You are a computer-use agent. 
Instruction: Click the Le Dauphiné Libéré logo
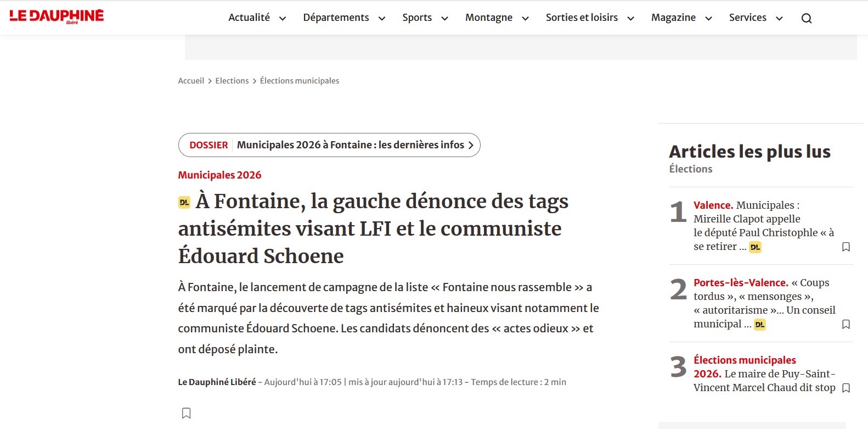(x=57, y=16)
